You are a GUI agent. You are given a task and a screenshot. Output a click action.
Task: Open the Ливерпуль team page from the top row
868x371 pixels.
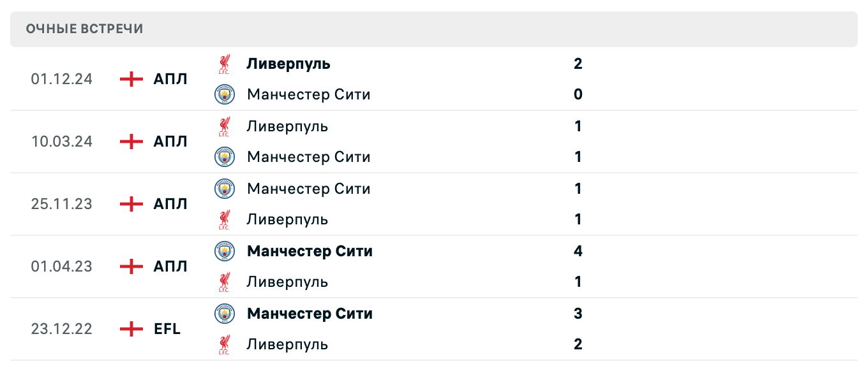pyautogui.click(x=288, y=64)
